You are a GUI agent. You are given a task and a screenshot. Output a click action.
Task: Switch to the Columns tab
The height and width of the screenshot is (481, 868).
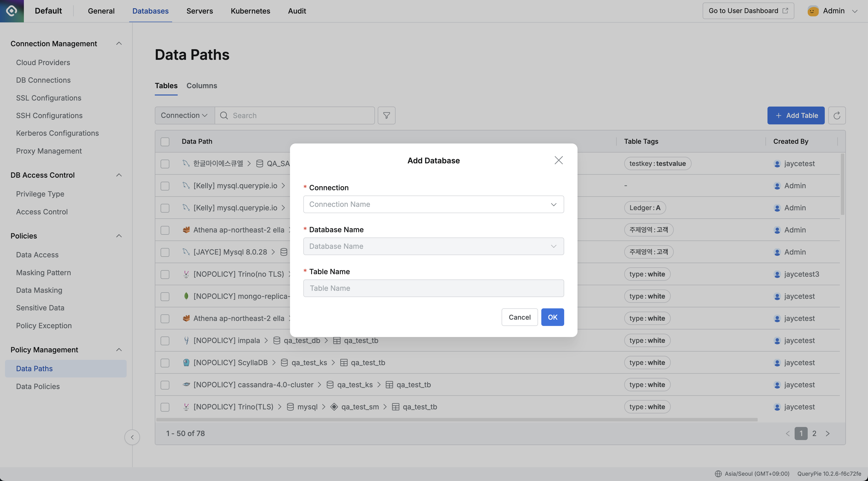click(202, 86)
